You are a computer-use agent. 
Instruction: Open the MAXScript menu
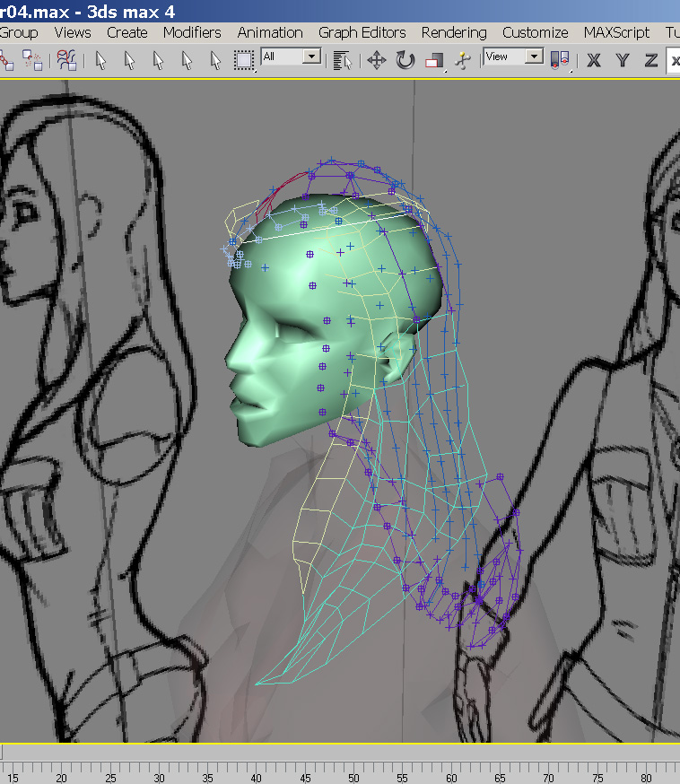616,32
